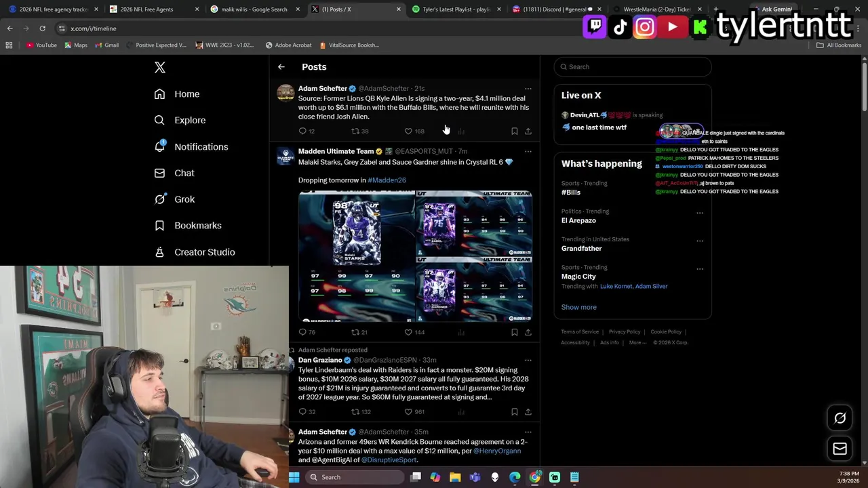The width and height of the screenshot is (868, 488).
Task: Open the floating Grok button
Action: [x=840, y=418]
